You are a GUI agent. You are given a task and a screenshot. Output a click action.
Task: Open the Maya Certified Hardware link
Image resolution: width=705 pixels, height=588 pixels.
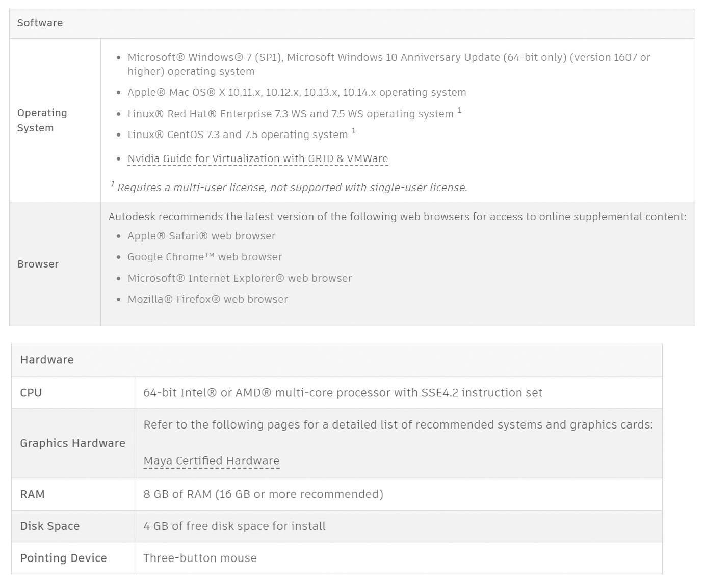click(211, 461)
